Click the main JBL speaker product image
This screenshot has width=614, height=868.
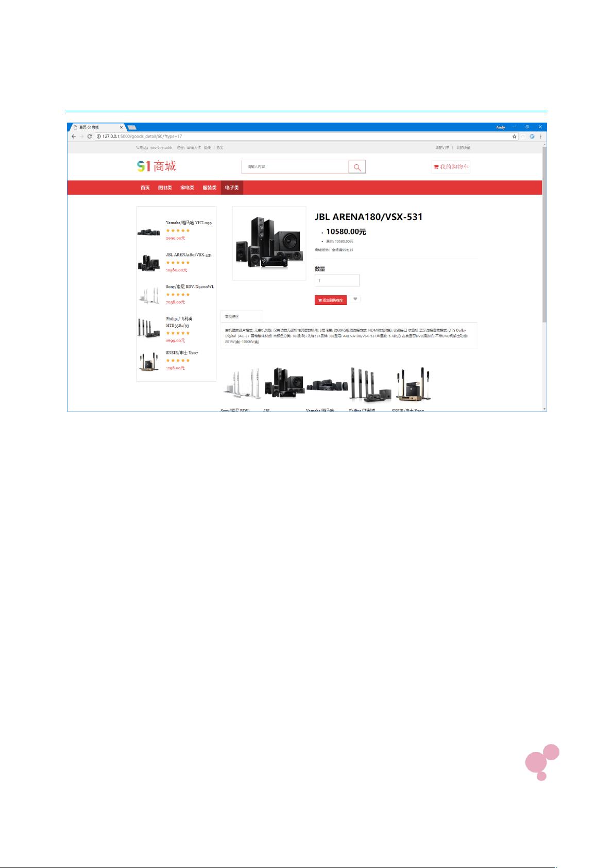(269, 243)
